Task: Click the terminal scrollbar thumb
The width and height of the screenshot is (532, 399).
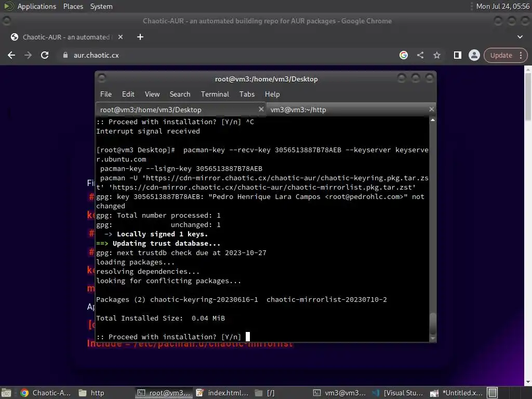Action: click(433, 324)
